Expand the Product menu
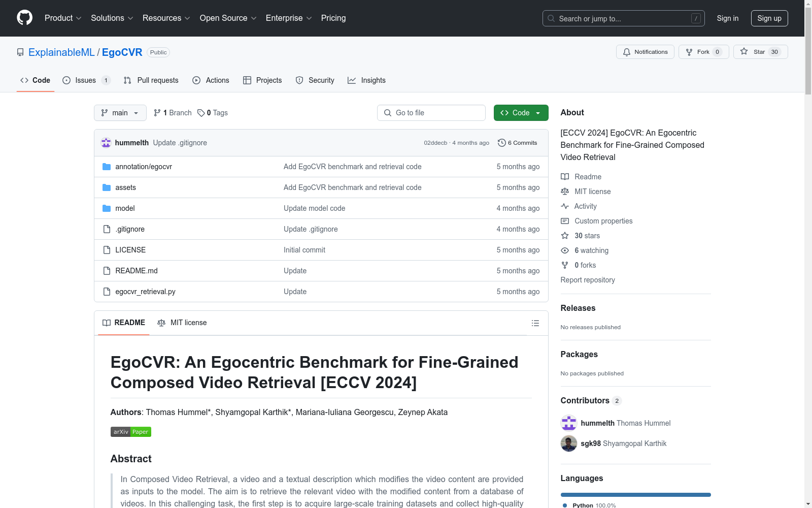 [63, 18]
